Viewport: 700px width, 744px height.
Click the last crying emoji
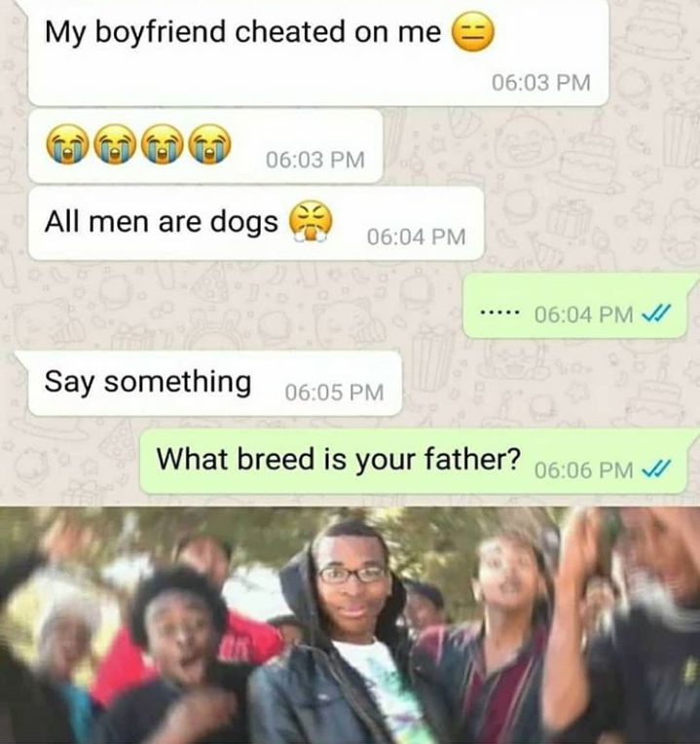pos(210,144)
